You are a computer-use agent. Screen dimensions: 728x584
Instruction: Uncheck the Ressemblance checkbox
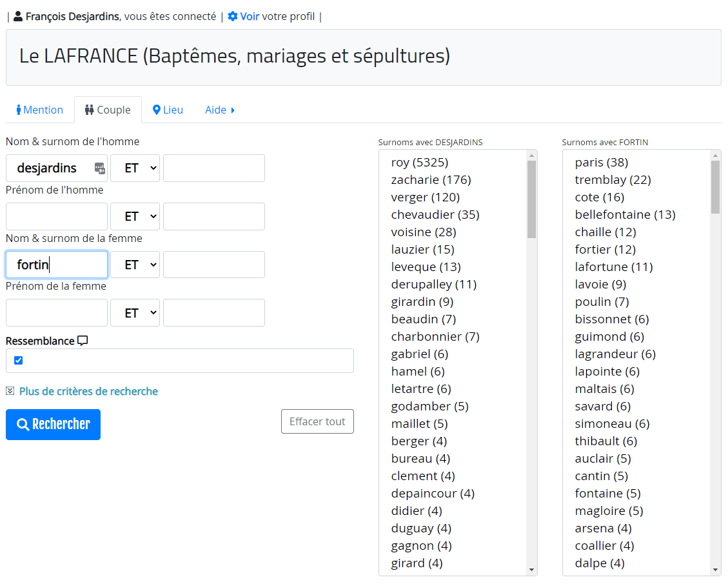click(18, 361)
